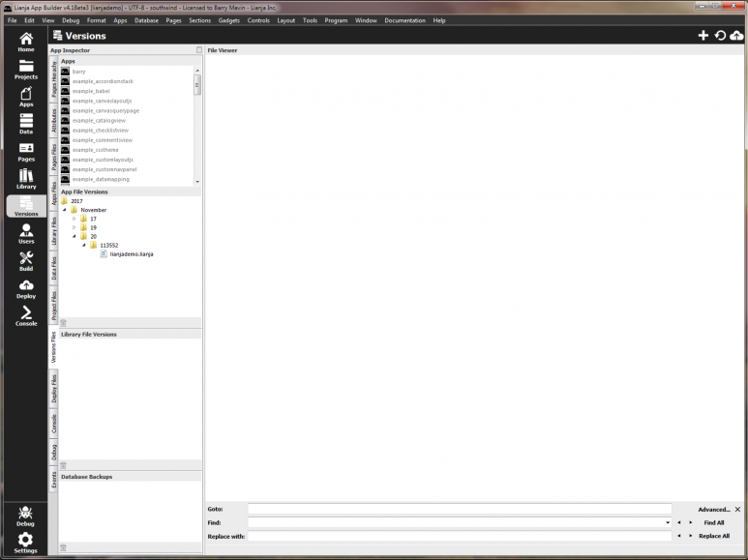
Task: Select example_datamapping in Apps list
Action: tap(101, 179)
